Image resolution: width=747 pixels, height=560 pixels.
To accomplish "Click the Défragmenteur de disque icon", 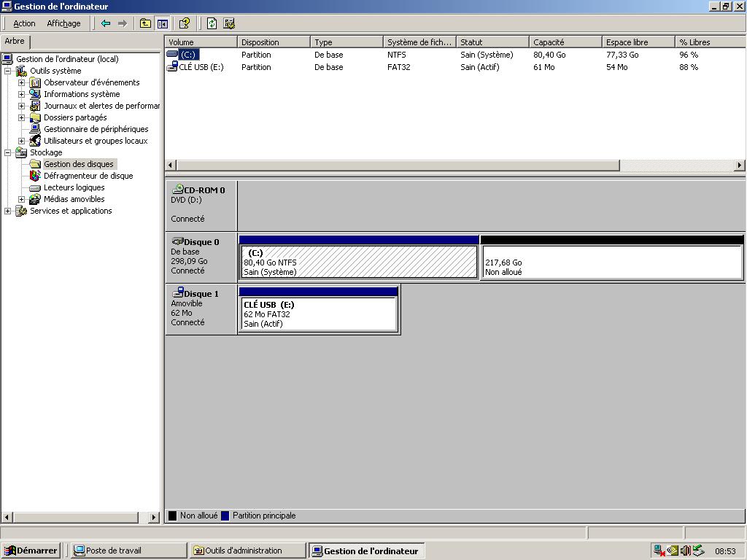I will [x=35, y=176].
